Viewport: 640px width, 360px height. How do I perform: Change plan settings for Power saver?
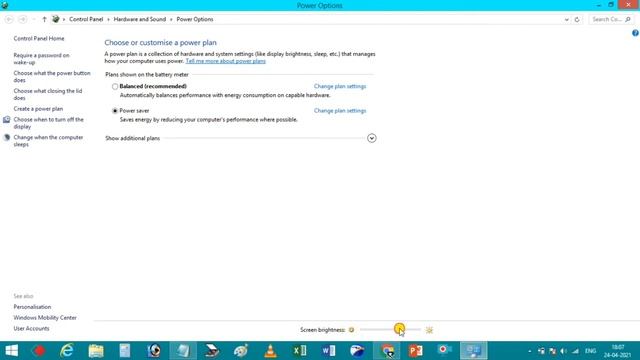(340, 111)
